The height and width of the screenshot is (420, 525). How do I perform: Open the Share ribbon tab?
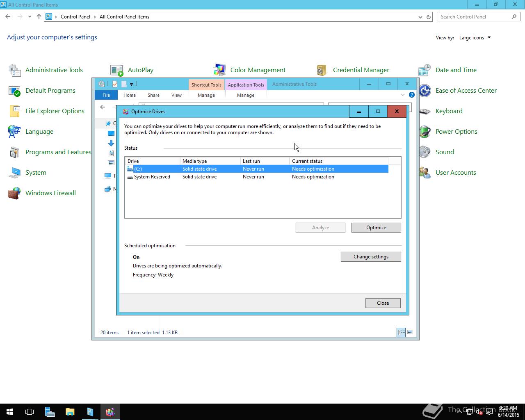[x=153, y=95]
